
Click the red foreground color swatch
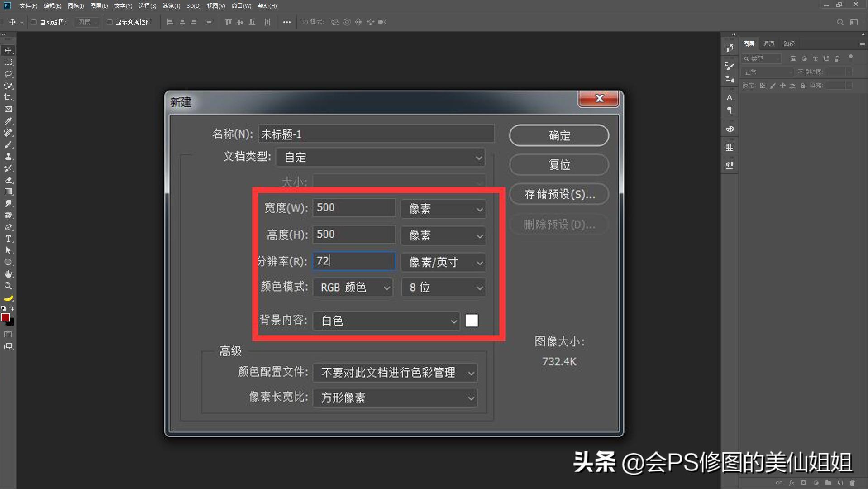5,317
